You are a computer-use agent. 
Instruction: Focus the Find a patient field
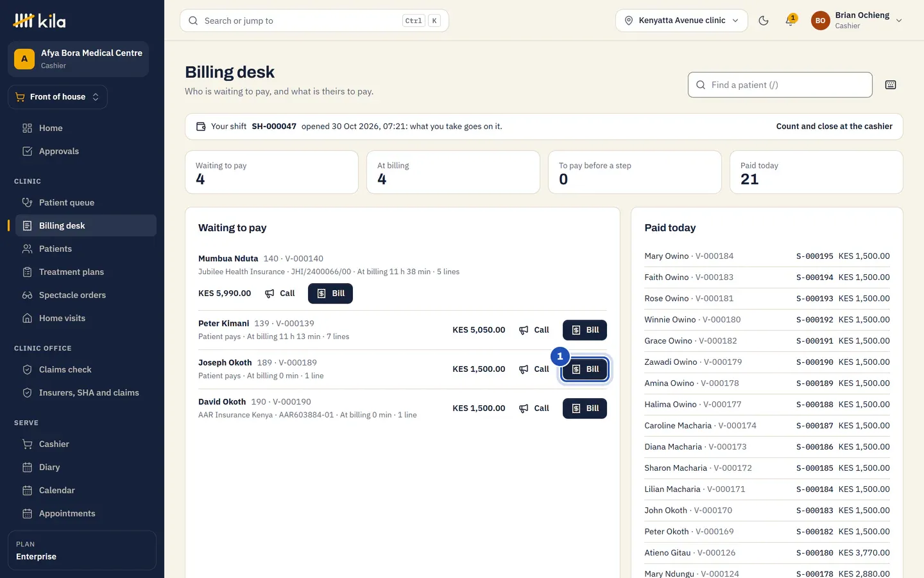pyautogui.click(x=780, y=85)
